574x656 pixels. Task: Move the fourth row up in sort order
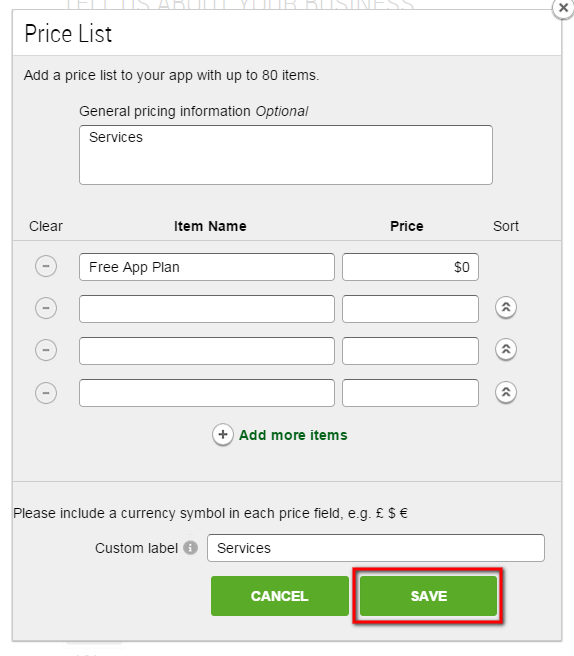pos(506,392)
